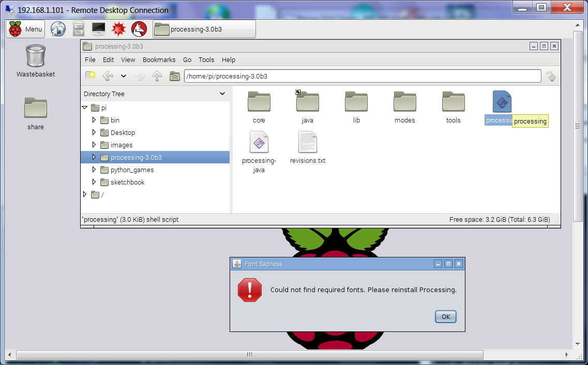
Task: Click the path address field
Action: coord(362,77)
